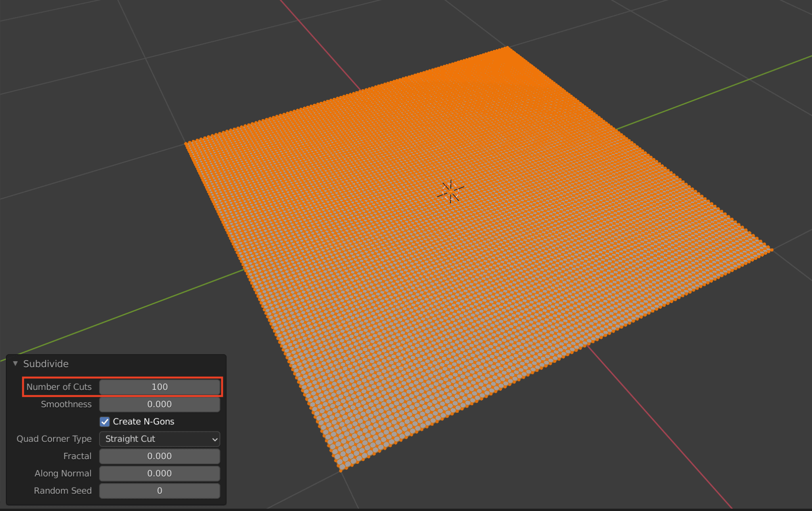Click the chevron on the Straight Cut selector
The width and height of the screenshot is (812, 511).
(214, 439)
